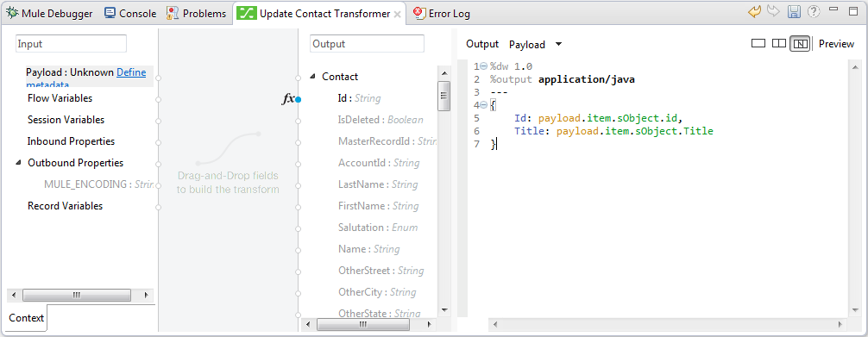The width and height of the screenshot is (868, 337).
Task: Click the %dw 1.0 header line
Action: [511, 66]
